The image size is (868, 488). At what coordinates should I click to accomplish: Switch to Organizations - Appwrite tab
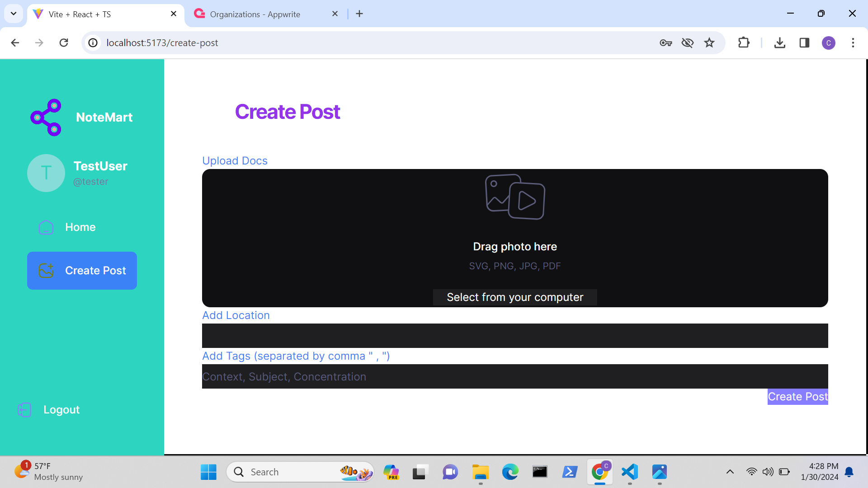pos(255,14)
